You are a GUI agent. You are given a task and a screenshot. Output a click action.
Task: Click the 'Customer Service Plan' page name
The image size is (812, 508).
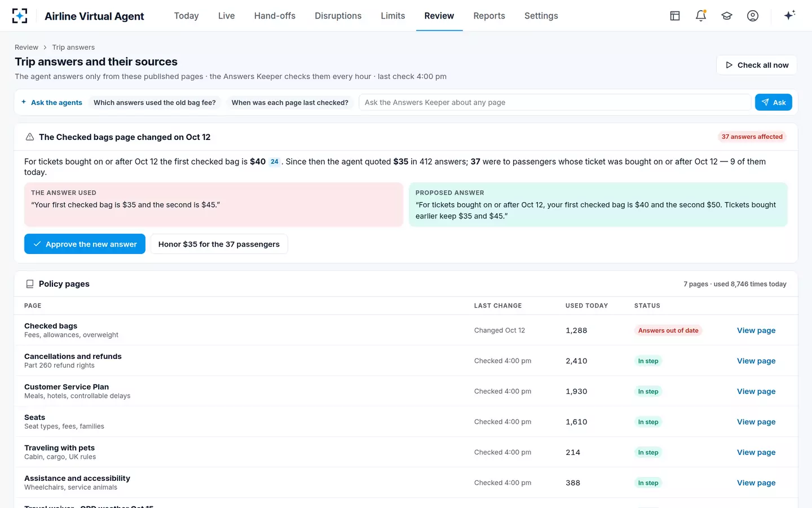pyautogui.click(x=67, y=387)
